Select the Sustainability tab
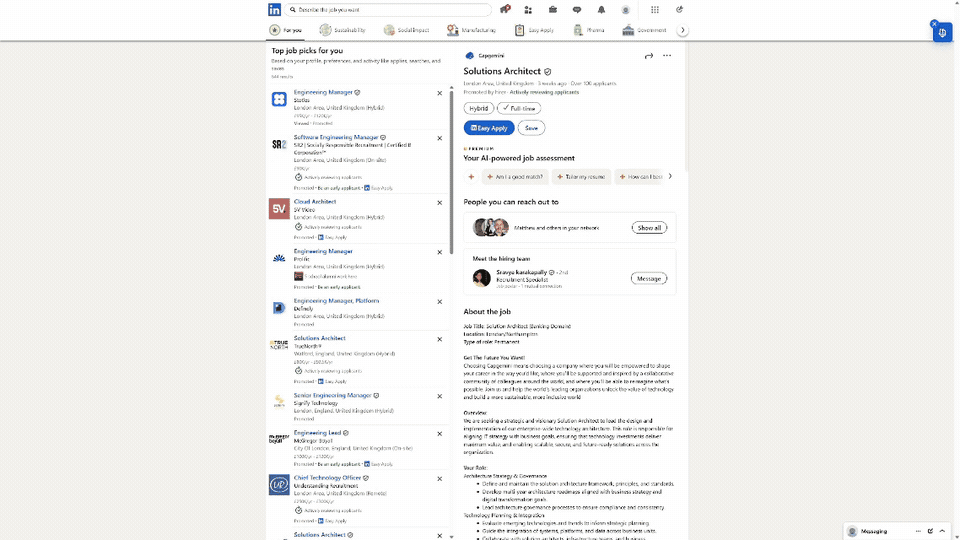Screen dimensions: 960x540 [x=342, y=30]
